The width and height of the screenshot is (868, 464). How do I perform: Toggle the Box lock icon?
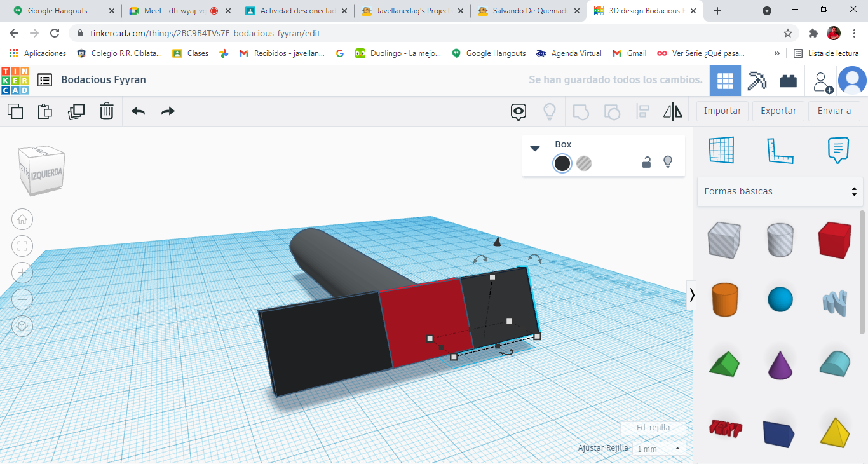tap(646, 163)
